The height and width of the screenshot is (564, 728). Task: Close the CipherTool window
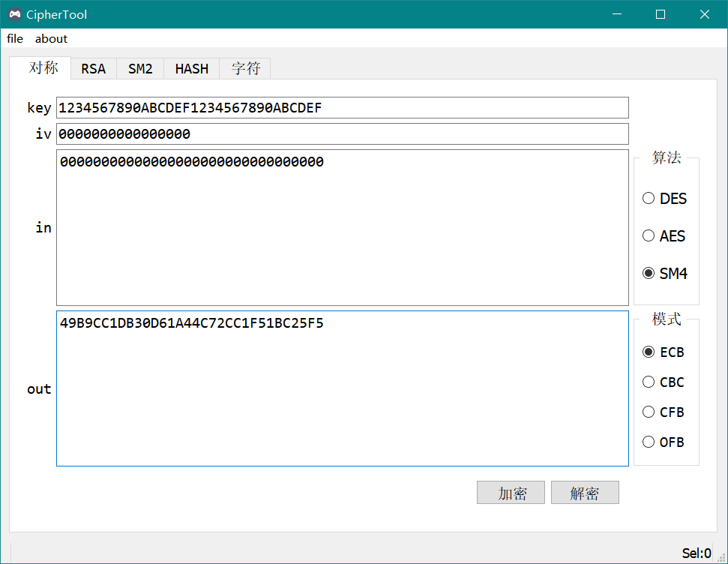tap(704, 14)
